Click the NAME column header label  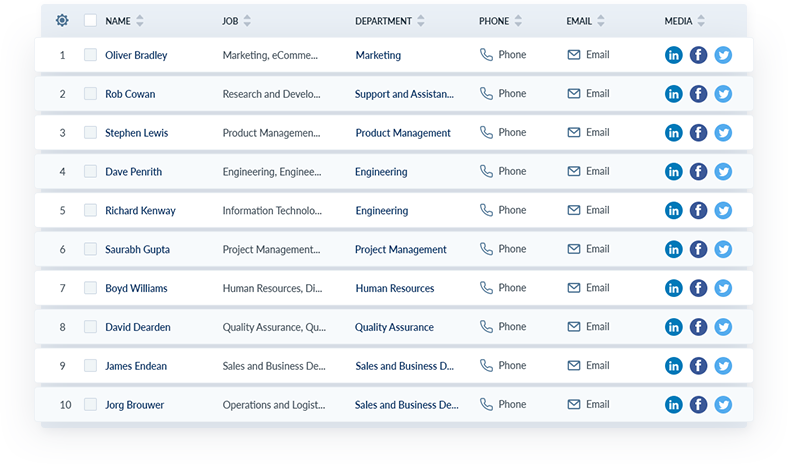point(118,21)
